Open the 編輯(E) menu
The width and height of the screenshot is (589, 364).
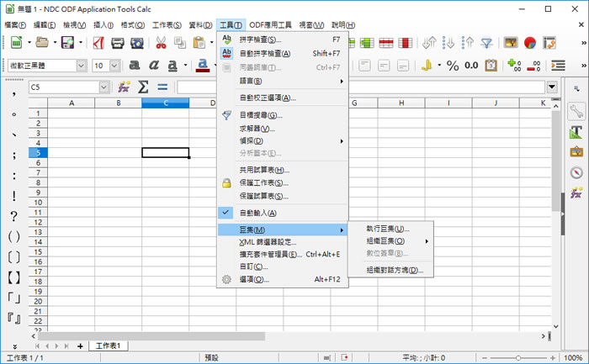(x=45, y=24)
